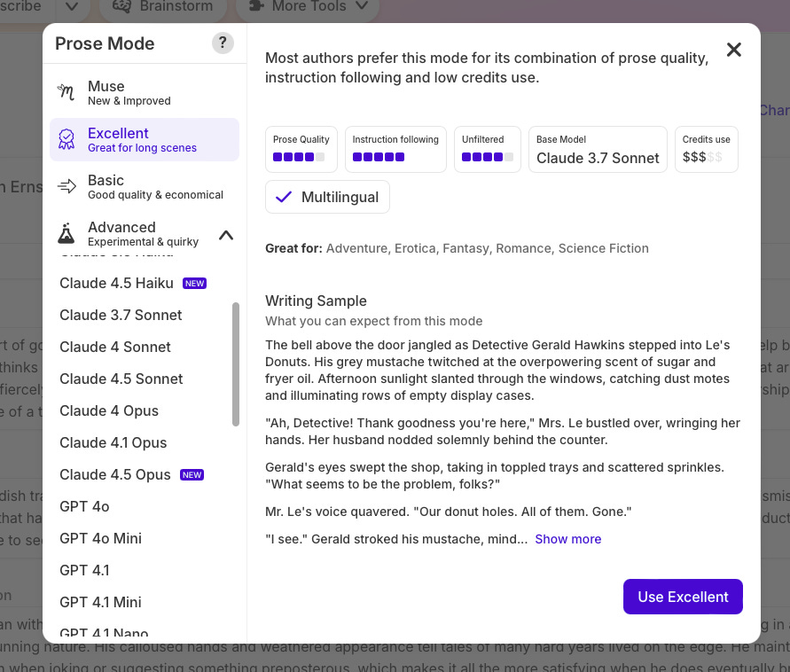Click the Unfiltered rating bar

487,157
